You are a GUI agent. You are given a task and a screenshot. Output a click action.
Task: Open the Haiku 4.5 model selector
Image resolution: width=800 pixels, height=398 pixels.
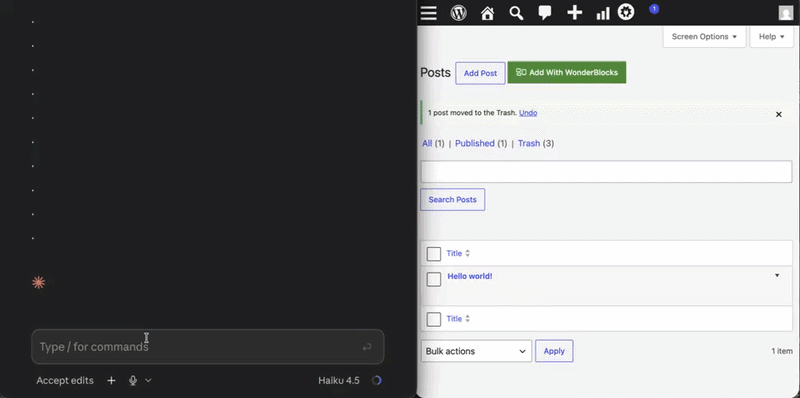(x=339, y=380)
